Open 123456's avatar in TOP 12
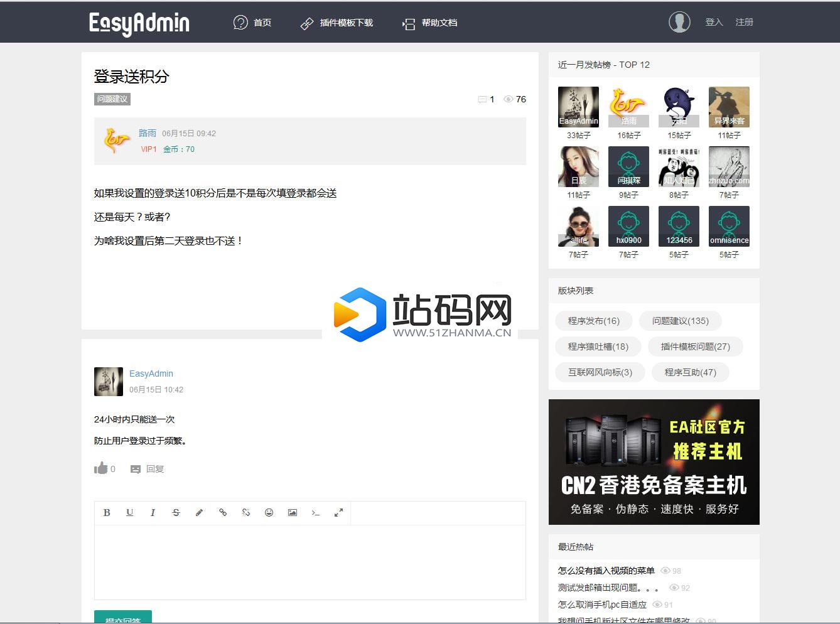The height and width of the screenshot is (624, 840). (679, 226)
